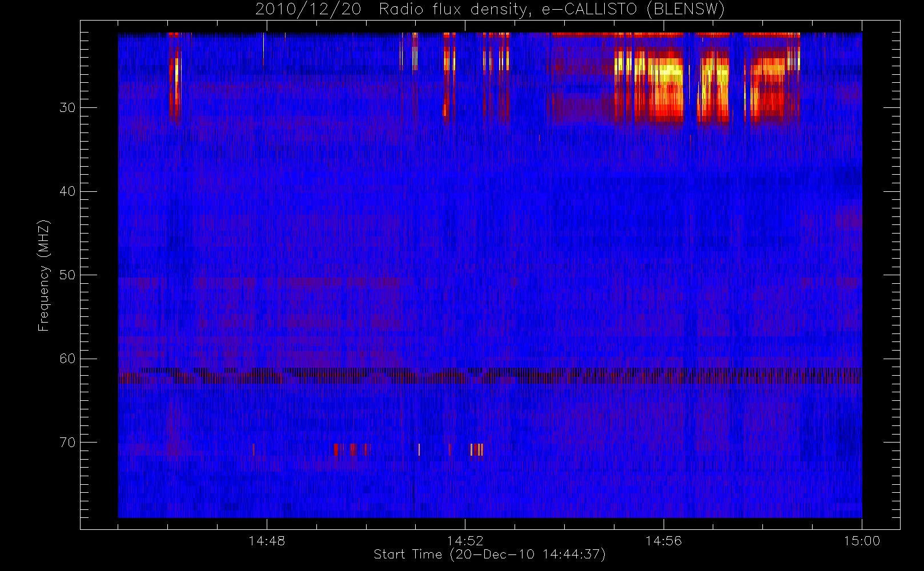
Task: Click the 15:00 time tick label
Action: tap(862, 541)
